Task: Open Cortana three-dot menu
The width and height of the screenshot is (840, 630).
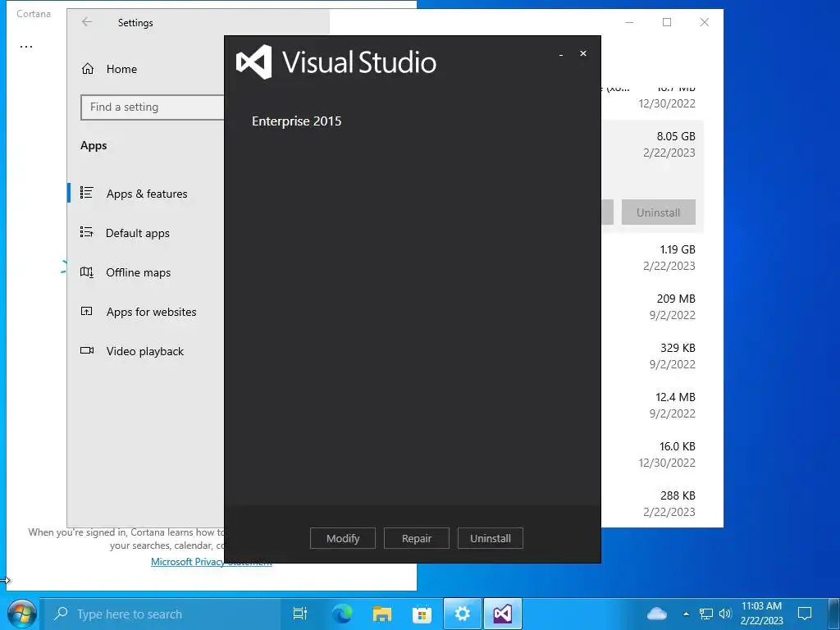Action: click(x=26, y=47)
